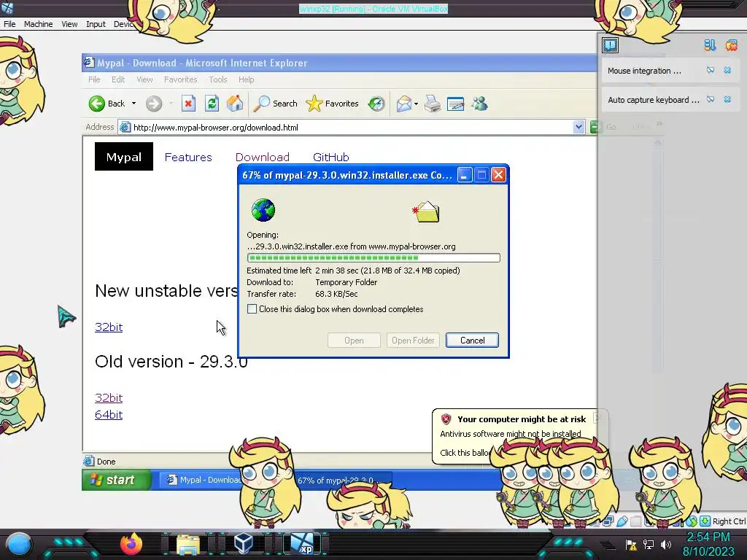Open Firefox from the host taskbar
This screenshot has width=747, height=560.
[x=131, y=543]
